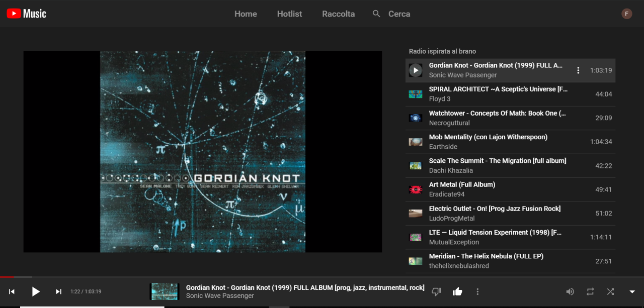Image resolution: width=644 pixels, height=308 pixels.
Task: Collapse the player page with arrow
Action: (x=632, y=291)
